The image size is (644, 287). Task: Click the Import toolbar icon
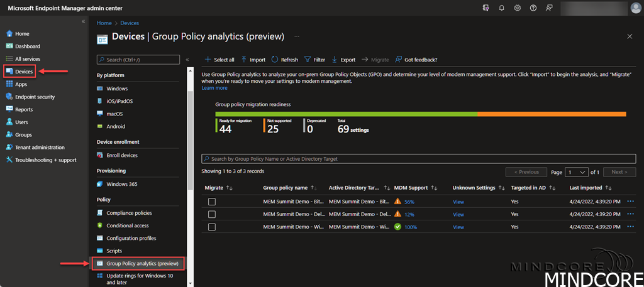(x=253, y=60)
